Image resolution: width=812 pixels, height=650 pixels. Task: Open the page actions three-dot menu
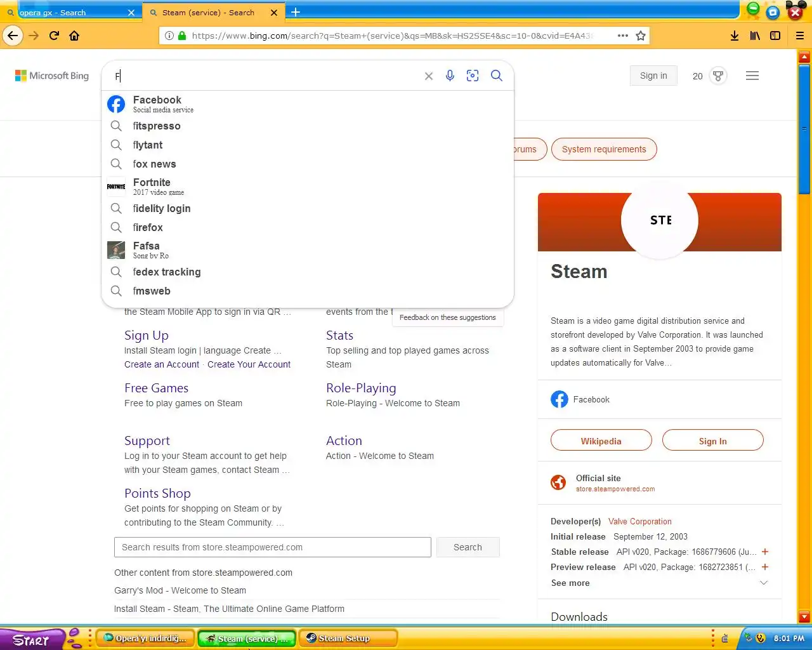point(623,36)
